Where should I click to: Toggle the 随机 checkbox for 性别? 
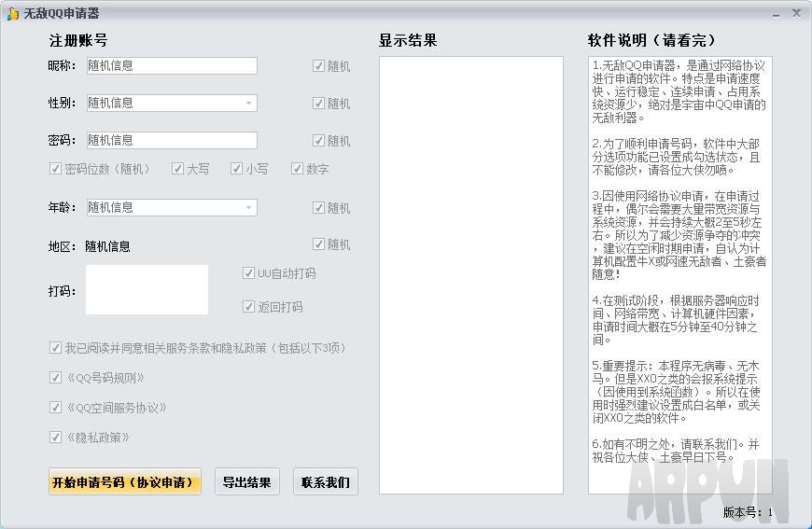click(x=318, y=103)
